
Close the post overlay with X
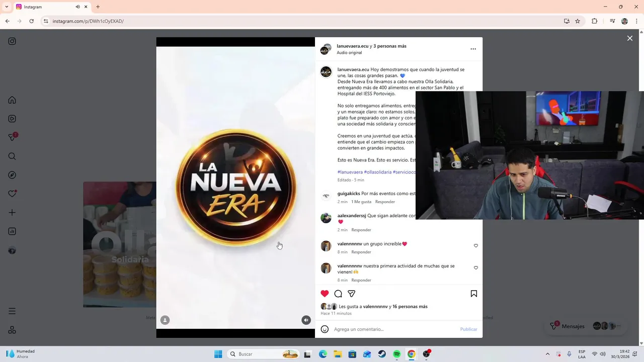tap(629, 38)
